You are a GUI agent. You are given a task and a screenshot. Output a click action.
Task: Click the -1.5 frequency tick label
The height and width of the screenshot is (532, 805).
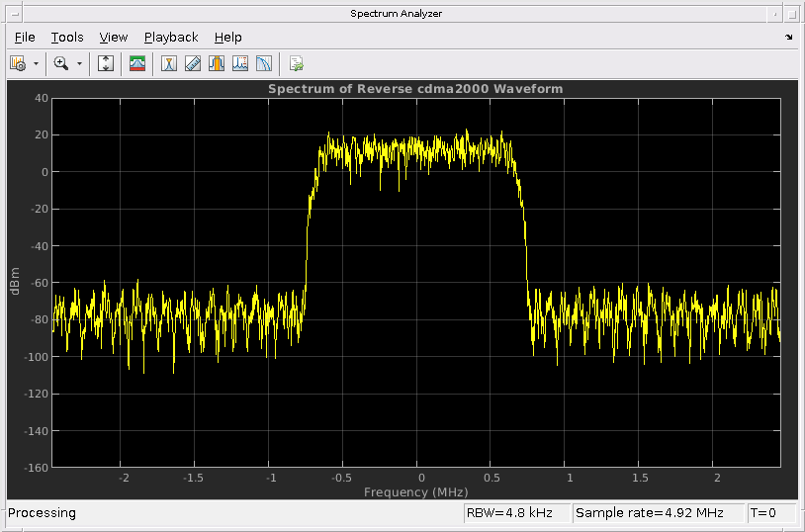194,478
